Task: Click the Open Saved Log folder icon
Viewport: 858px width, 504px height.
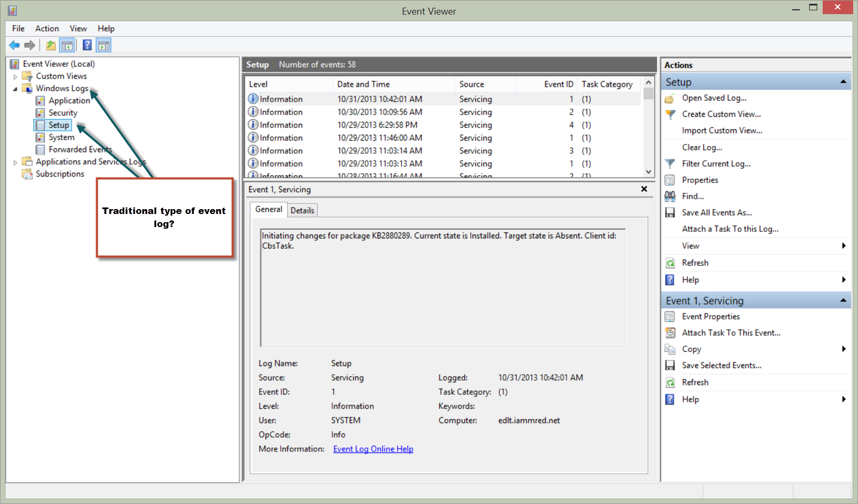Action: (670, 98)
